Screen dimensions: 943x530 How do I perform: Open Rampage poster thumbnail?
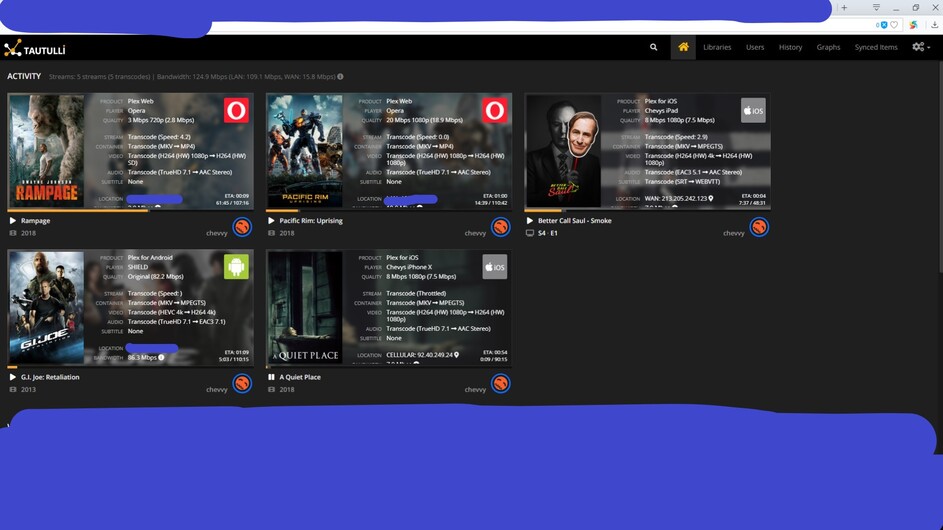[x=47, y=150]
